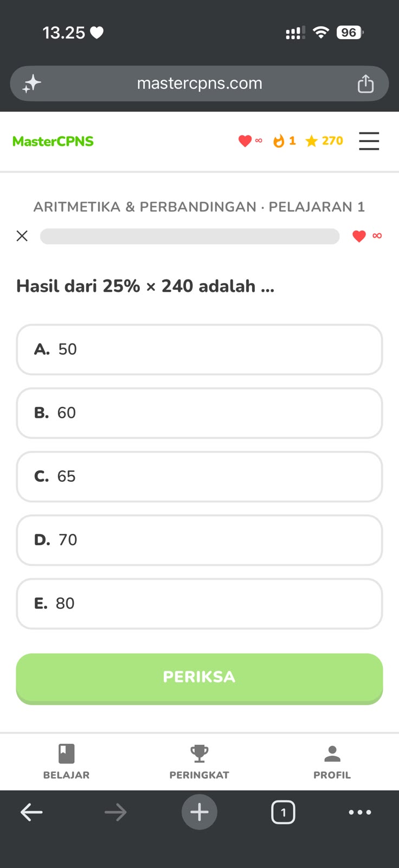
Task: Open the browser tab switcher showing 1
Action: pos(283,812)
